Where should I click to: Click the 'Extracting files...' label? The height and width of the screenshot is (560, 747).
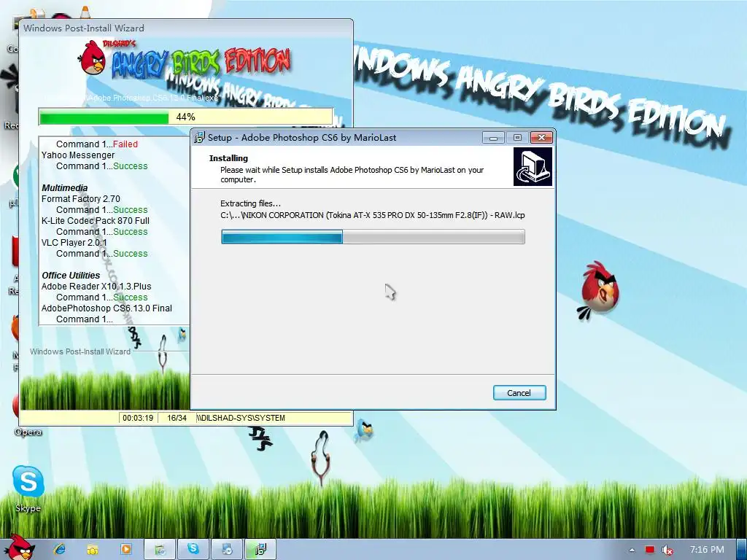(x=251, y=203)
